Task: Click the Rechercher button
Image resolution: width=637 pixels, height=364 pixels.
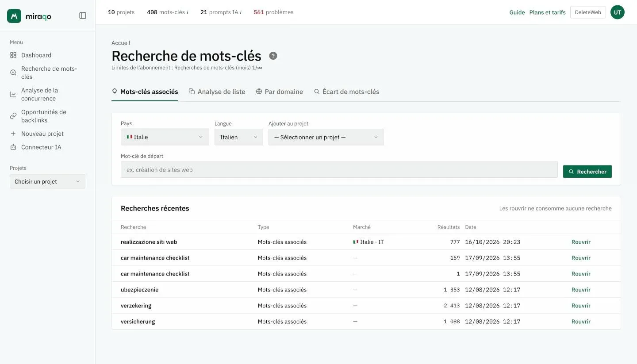Action: coord(587,172)
